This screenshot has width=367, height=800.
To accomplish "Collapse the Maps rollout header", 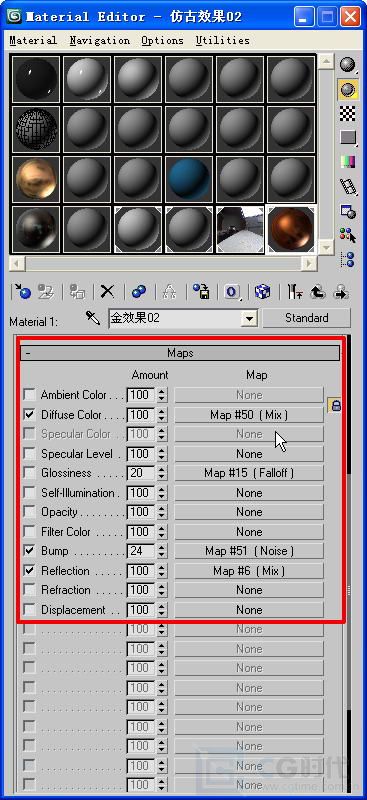I will point(180,353).
